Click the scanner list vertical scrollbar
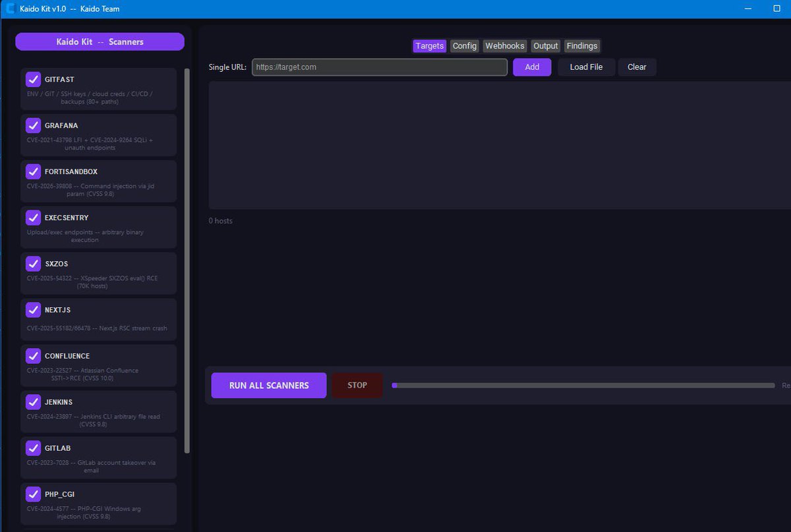The height and width of the screenshot is (532, 791). click(x=187, y=260)
